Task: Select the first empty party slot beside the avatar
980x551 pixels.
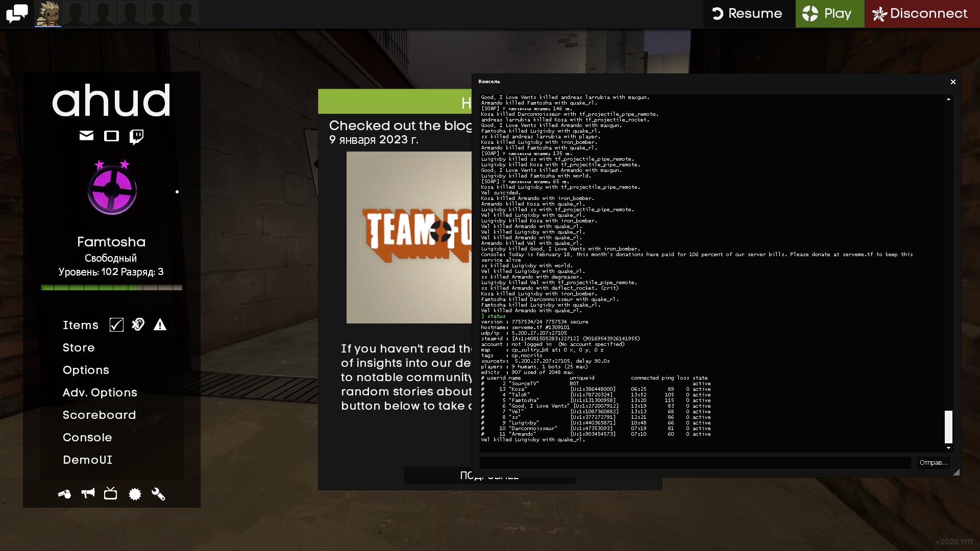Action: [76, 13]
